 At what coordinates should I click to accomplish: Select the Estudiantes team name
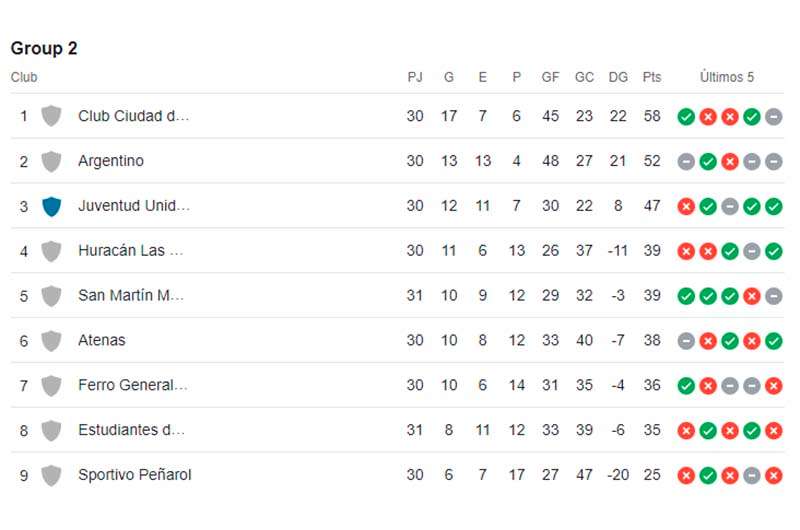(x=131, y=430)
